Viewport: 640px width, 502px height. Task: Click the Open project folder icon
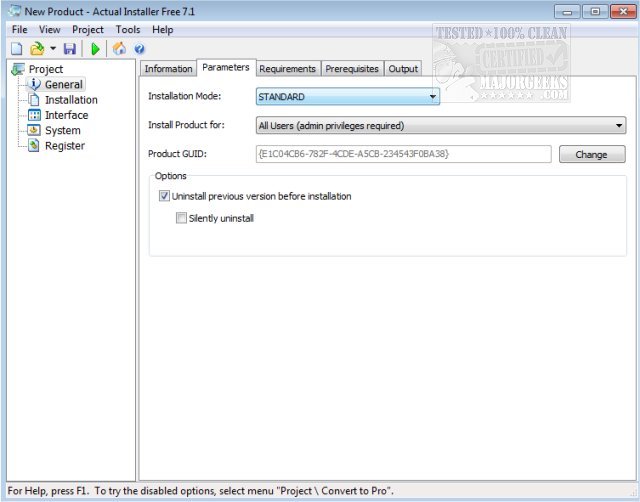coord(37,49)
